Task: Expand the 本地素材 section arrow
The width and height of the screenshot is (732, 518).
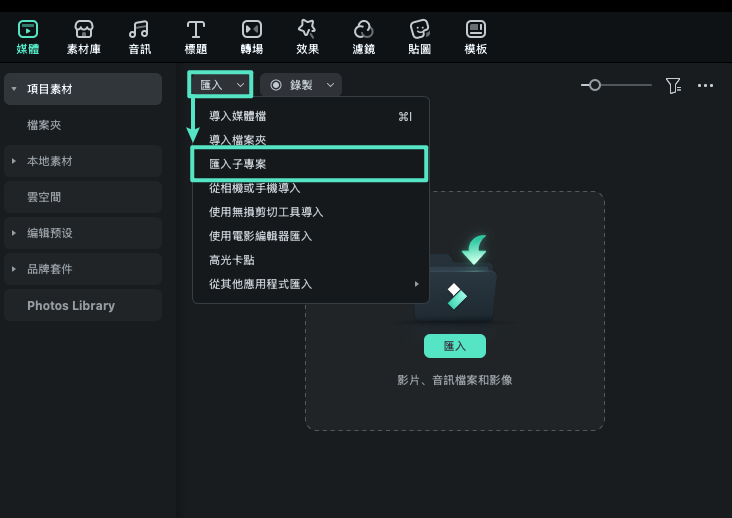Action: click(14, 161)
